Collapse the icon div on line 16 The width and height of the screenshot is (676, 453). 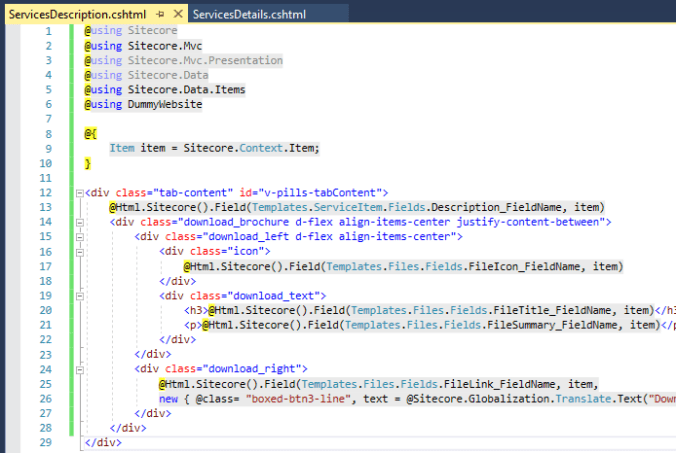point(153,252)
